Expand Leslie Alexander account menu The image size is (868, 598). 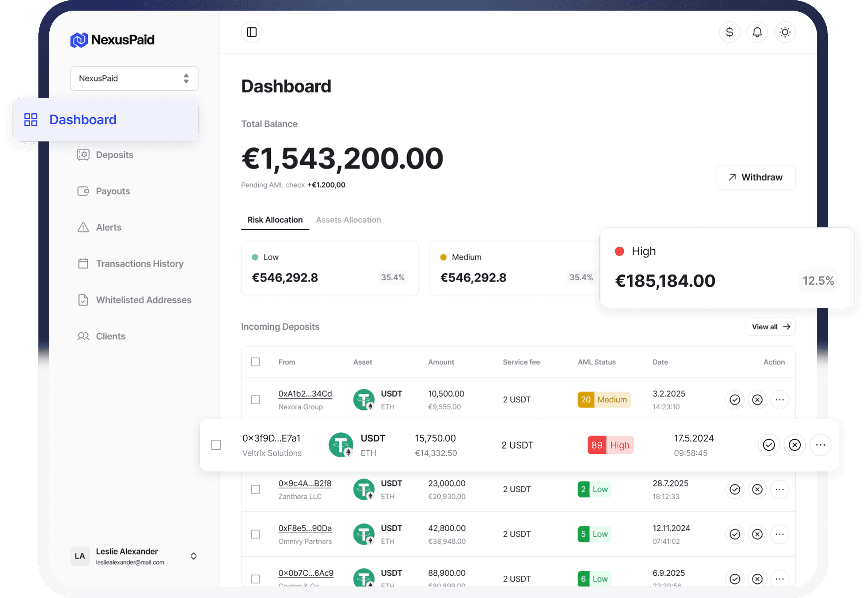pos(193,556)
